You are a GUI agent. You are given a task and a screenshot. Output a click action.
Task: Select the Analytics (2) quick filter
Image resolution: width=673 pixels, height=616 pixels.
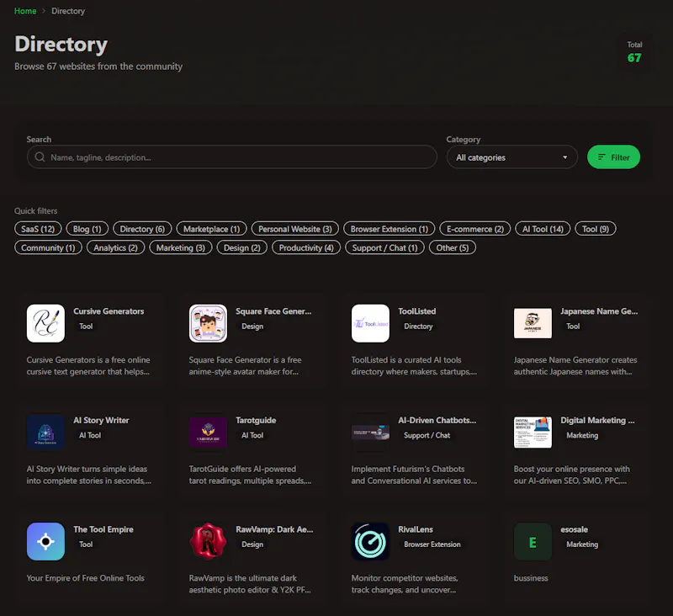(x=115, y=247)
